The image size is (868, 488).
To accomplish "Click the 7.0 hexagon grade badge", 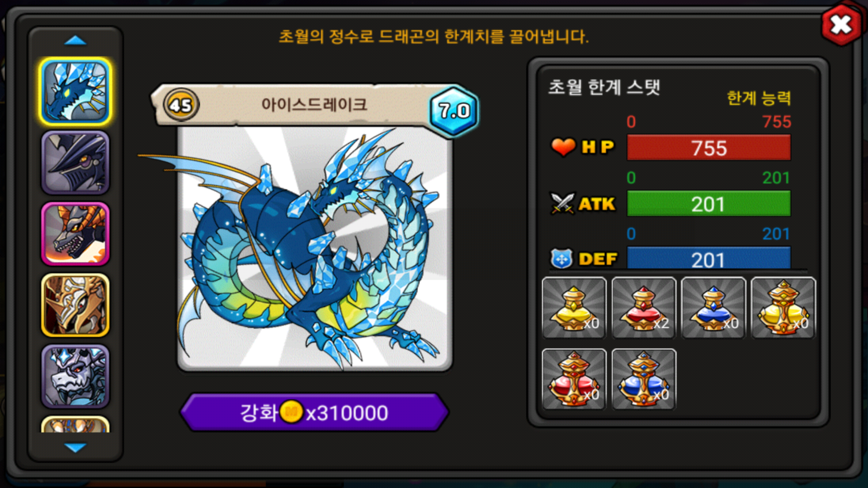I will click(x=453, y=111).
